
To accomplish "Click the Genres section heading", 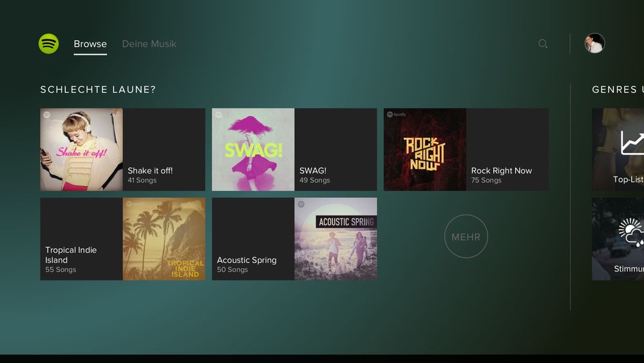I will [x=616, y=90].
